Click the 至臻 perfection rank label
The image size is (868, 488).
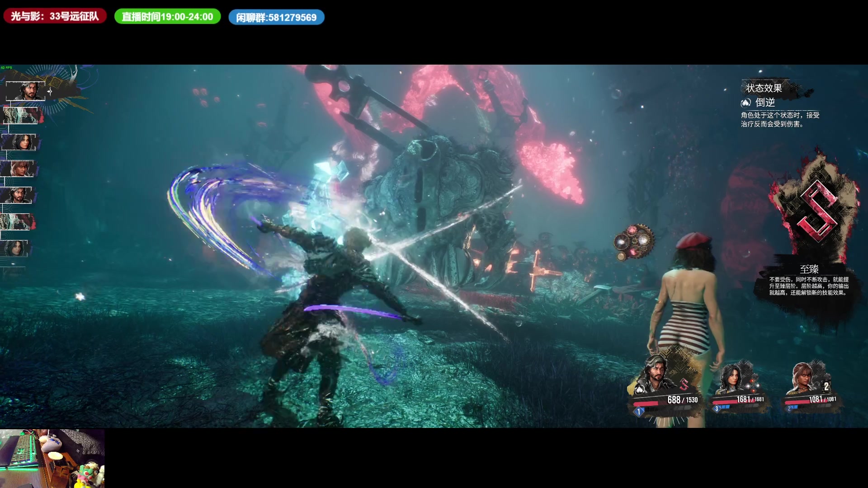click(809, 269)
